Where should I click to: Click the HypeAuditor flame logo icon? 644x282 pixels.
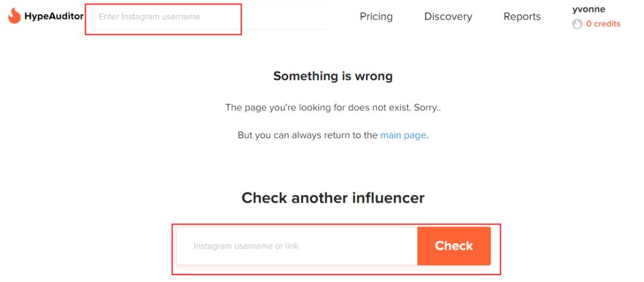point(14,16)
